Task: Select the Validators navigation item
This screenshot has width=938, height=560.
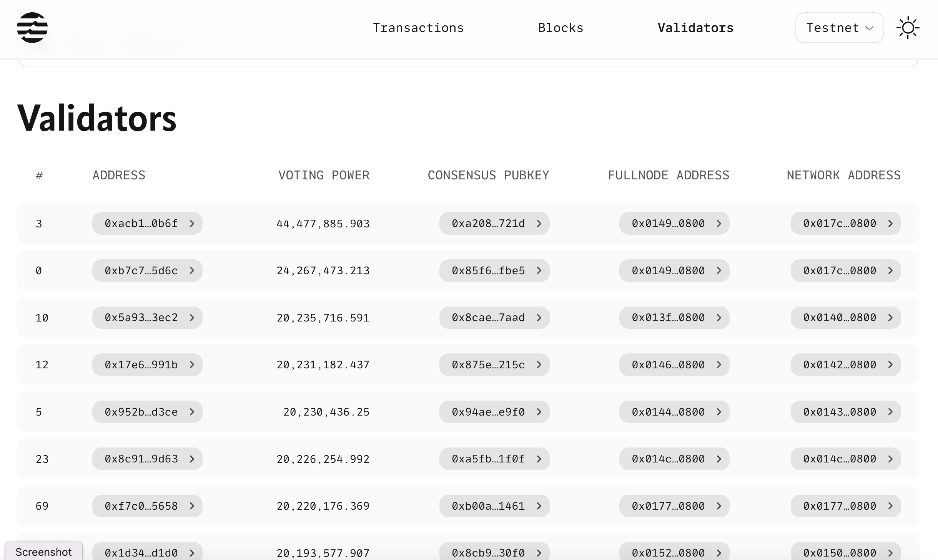Action: pyautogui.click(x=695, y=27)
